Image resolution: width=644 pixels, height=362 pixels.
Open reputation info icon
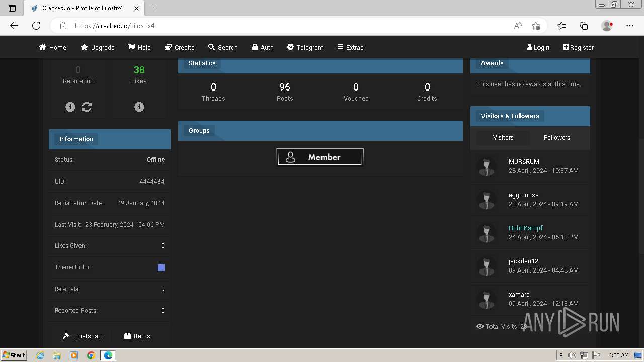tap(70, 107)
